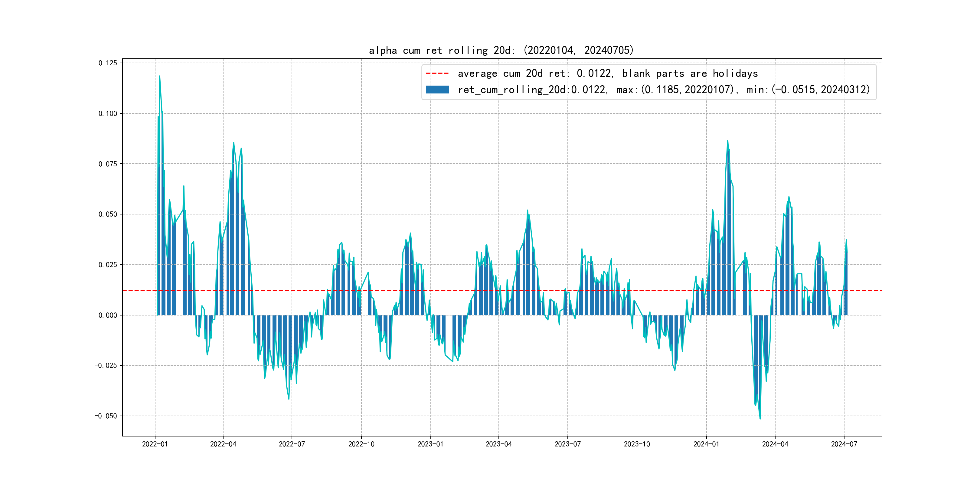
Task: Click the 2024-04 x-axis label
Action: (775, 444)
